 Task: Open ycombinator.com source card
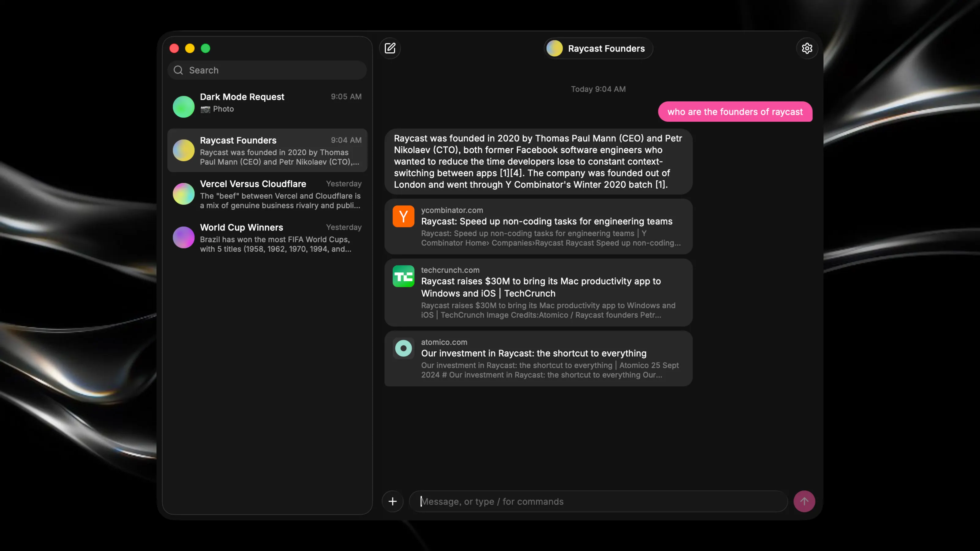pyautogui.click(x=538, y=227)
